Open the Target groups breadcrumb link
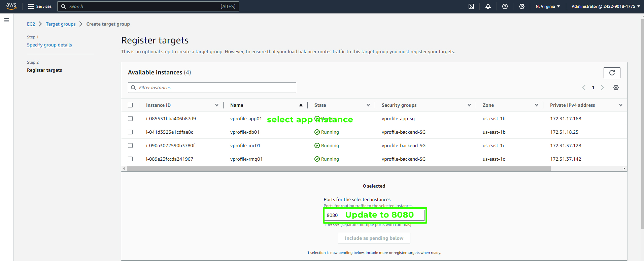The image size is (644, 261). 61,24
